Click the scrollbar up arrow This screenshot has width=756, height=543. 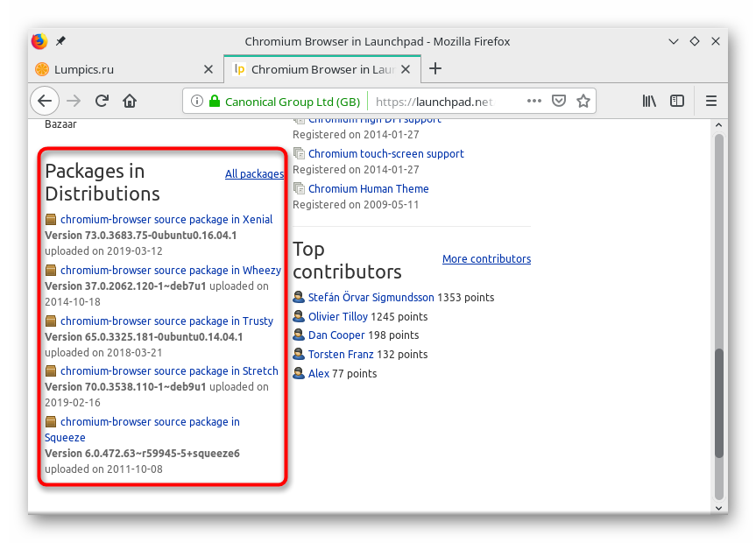(719, 125)
